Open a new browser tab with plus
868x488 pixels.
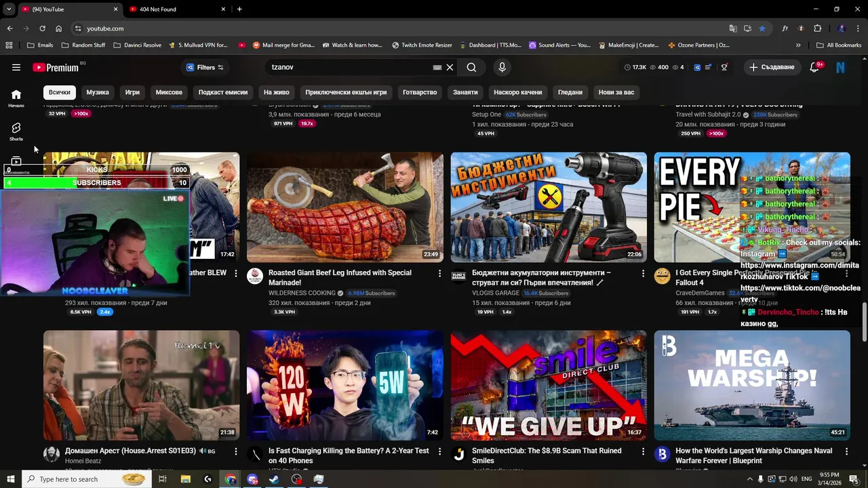[x=239, y=9]
